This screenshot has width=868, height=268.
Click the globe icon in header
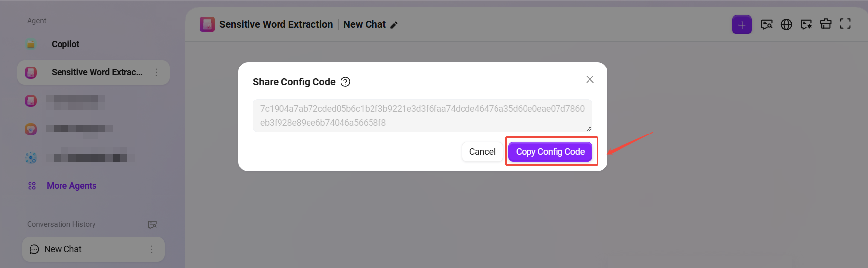786,24
